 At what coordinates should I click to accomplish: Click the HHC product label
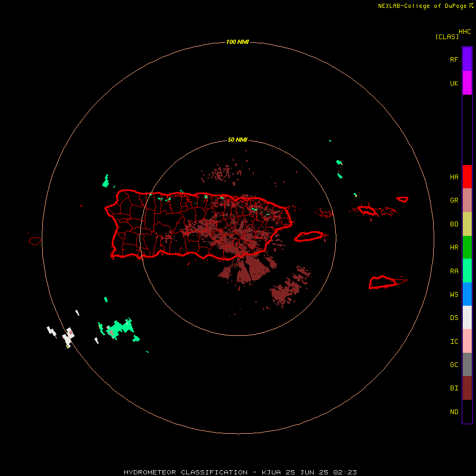(x=464, y=32)
